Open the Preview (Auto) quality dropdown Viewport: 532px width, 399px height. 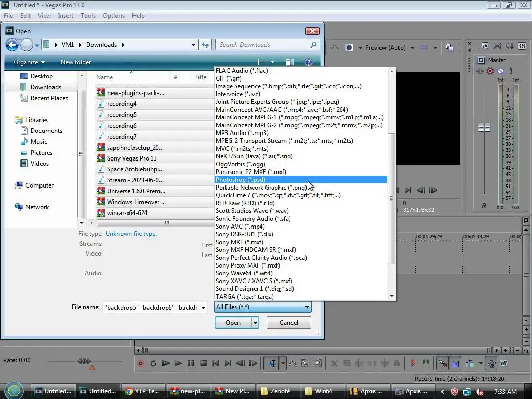[412, 47]
